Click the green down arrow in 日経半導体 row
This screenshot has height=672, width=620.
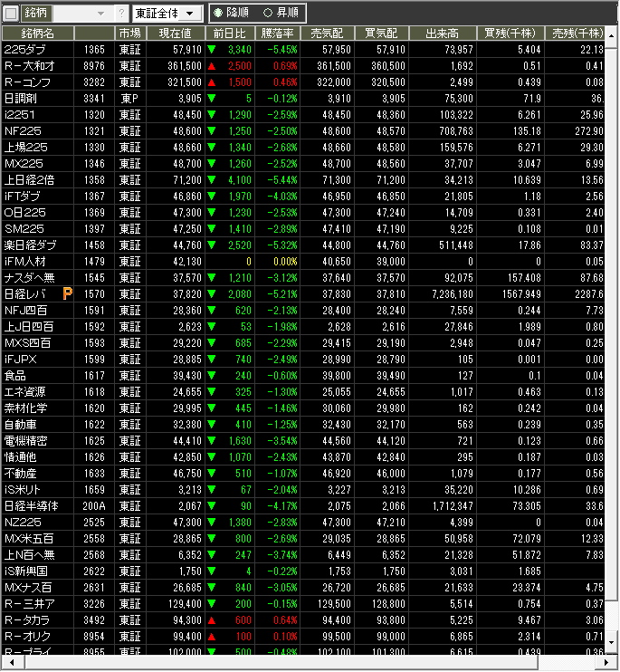click(x=211, y=505)
